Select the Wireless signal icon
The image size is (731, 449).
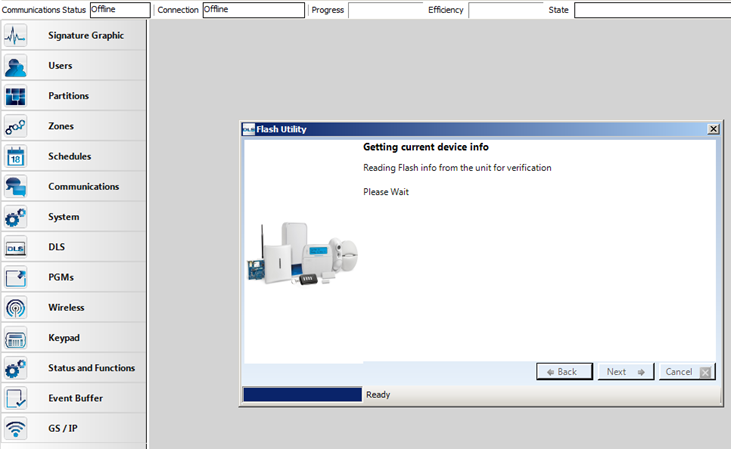(15, 308)
